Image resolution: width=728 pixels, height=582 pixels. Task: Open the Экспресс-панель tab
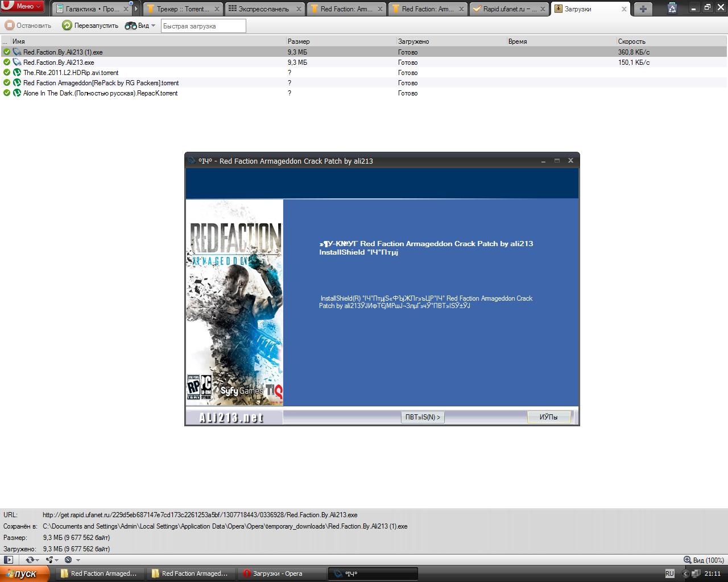(x=264, y=9)
